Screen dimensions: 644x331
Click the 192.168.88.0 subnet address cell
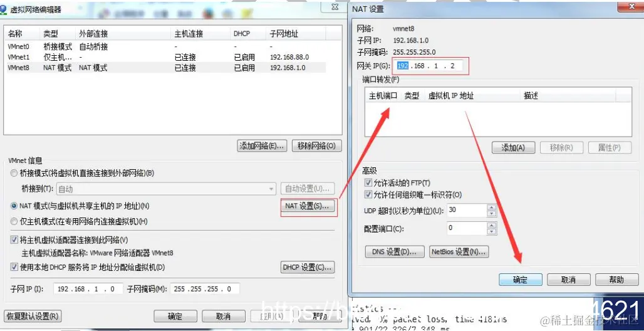coord(289,57)
